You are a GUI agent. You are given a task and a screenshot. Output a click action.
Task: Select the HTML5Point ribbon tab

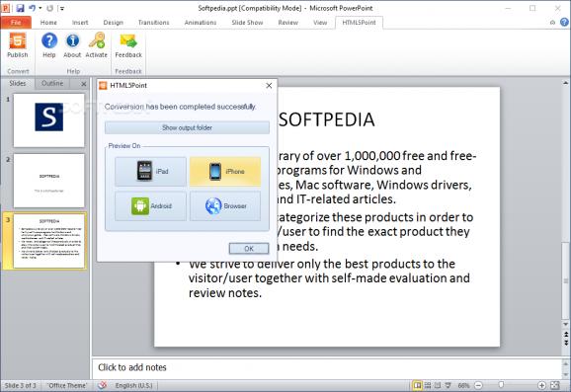tap(359, 23)
